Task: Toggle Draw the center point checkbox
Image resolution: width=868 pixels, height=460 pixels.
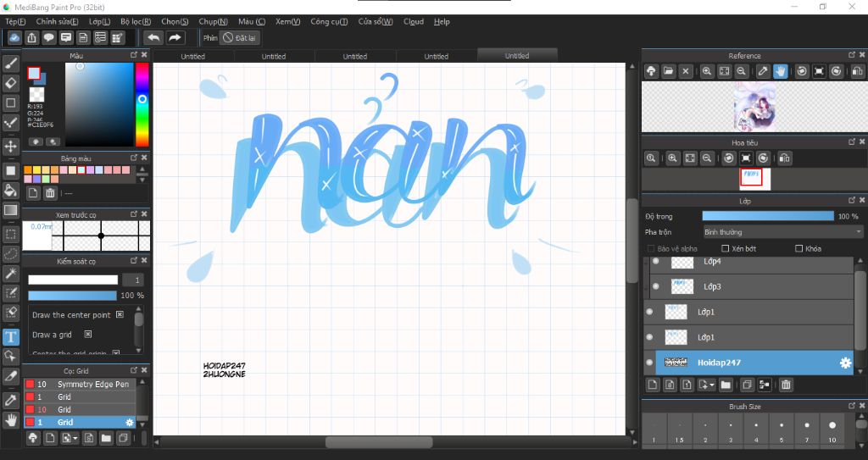Action: point(120,314)
